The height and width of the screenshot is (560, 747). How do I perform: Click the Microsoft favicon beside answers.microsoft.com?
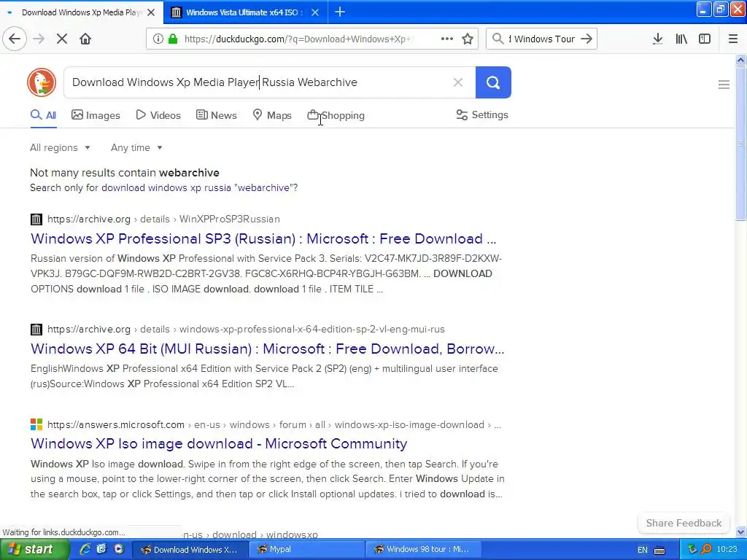(36, 424)
